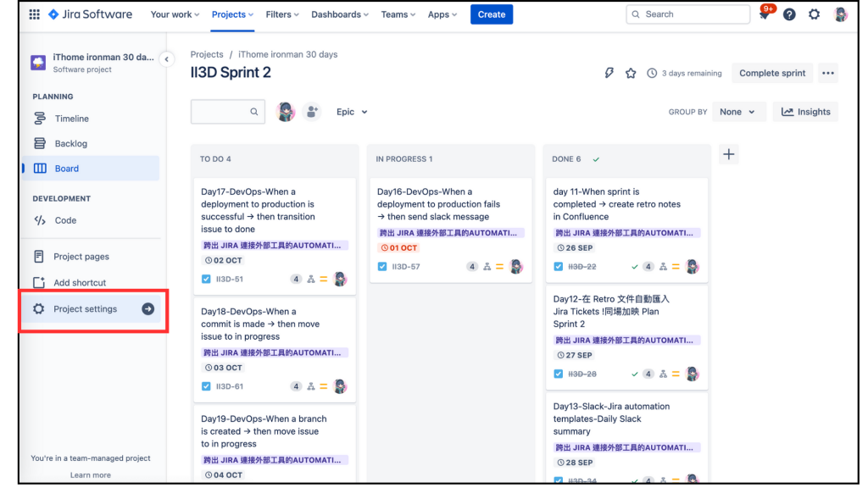
Task: Select Board in the sidebar
Action: pos(91,169)
